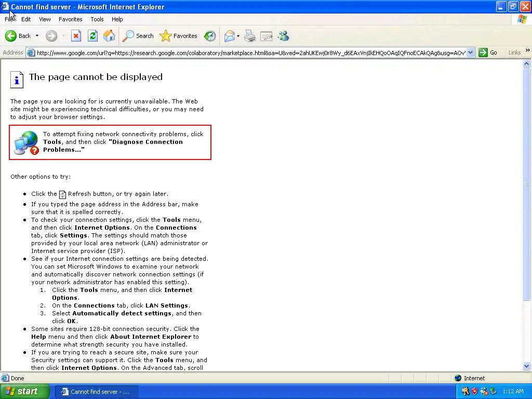Click the Internet Explorer title bar icon

click(5, 6)
